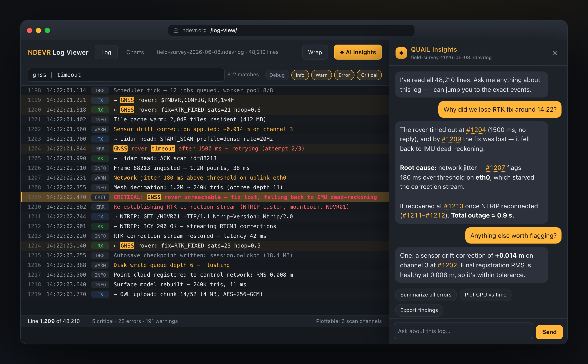Screen dimensions: 588x364
Task: Click the Plottable: 6 scan channels status
Action: 349,321
